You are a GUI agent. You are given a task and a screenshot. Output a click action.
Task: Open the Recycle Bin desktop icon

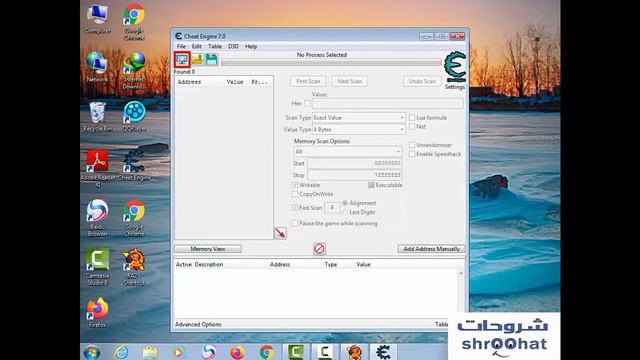tap(98, 117)
